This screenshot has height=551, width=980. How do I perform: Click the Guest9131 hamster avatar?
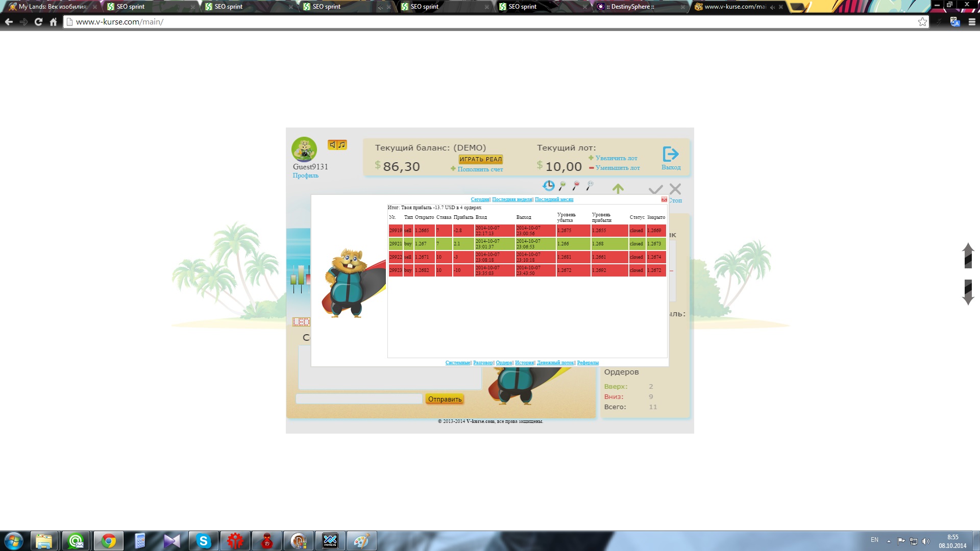point(304,149)
